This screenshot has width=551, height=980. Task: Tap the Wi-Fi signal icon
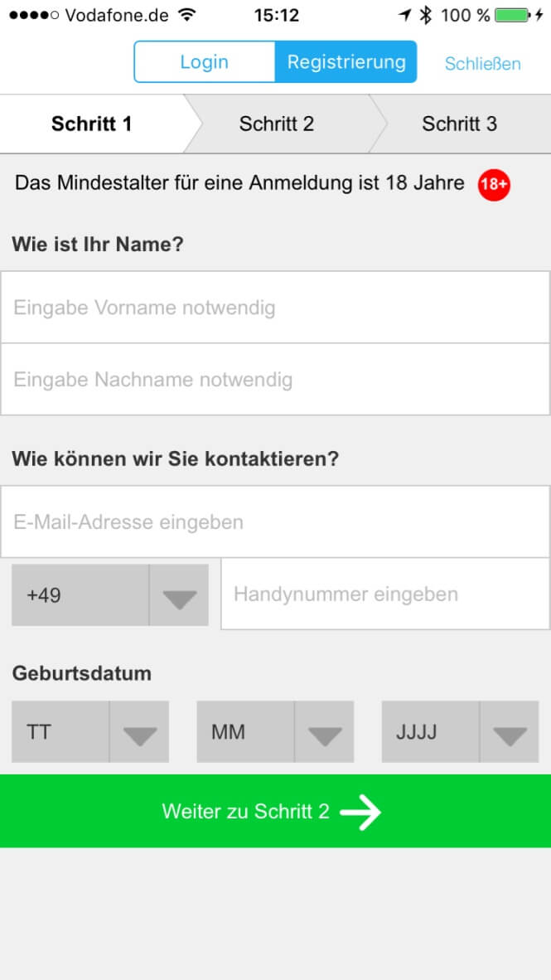click(x=186, y=15)
